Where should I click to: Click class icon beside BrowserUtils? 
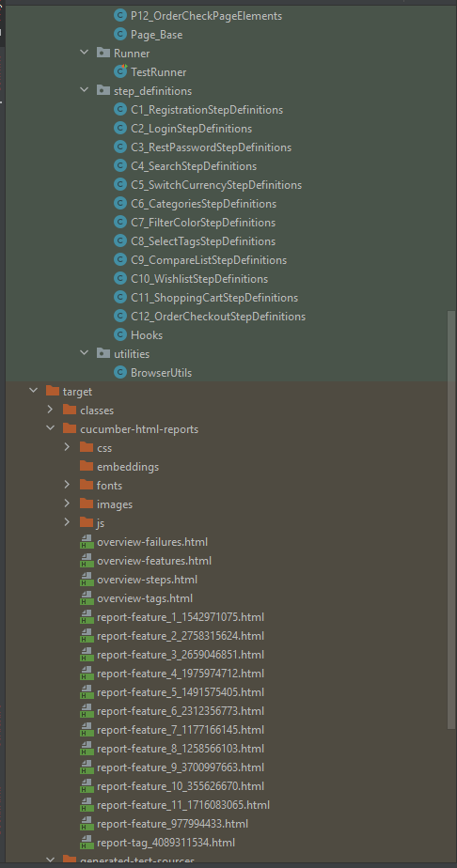[119, 373]
